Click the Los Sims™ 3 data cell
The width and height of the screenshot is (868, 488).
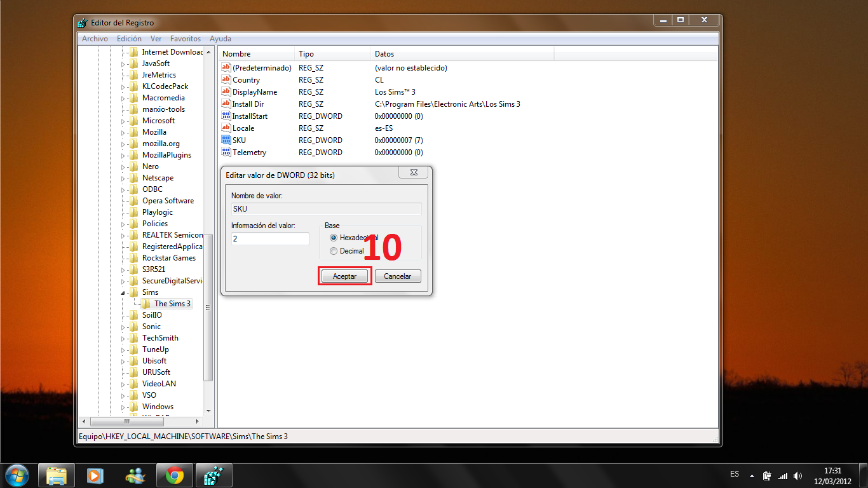pos(395,91)
